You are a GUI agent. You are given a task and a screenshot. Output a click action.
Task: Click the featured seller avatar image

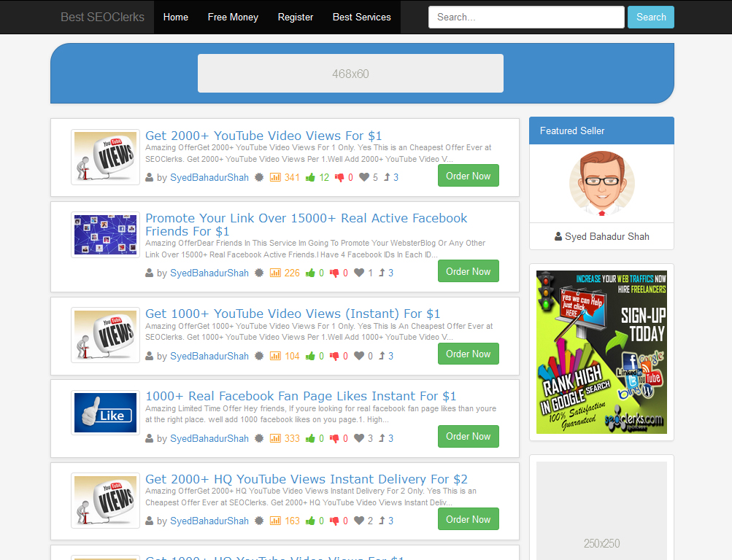tap(602, 183)
